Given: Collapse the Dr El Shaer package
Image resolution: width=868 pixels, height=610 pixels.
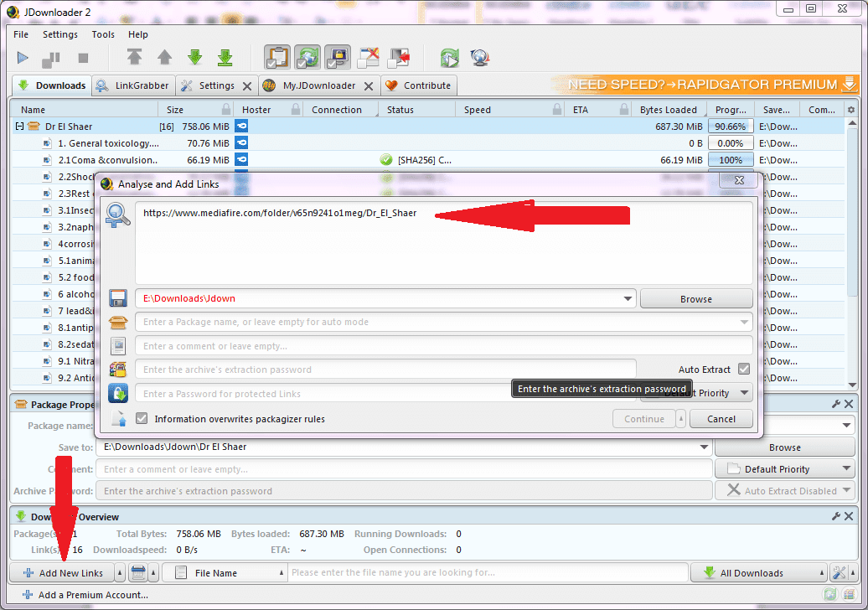Looking at the screenshot, I should (x=18, y=127).
